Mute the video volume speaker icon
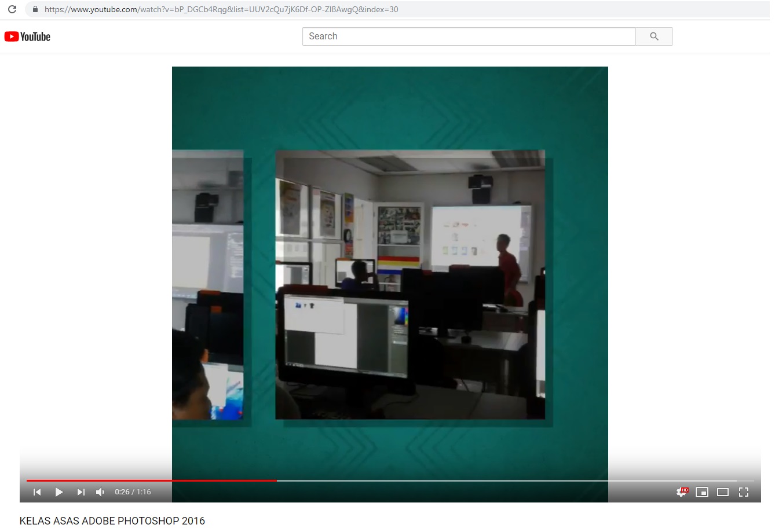This screenshot has width=775, height=532. [x=100, y=492]
